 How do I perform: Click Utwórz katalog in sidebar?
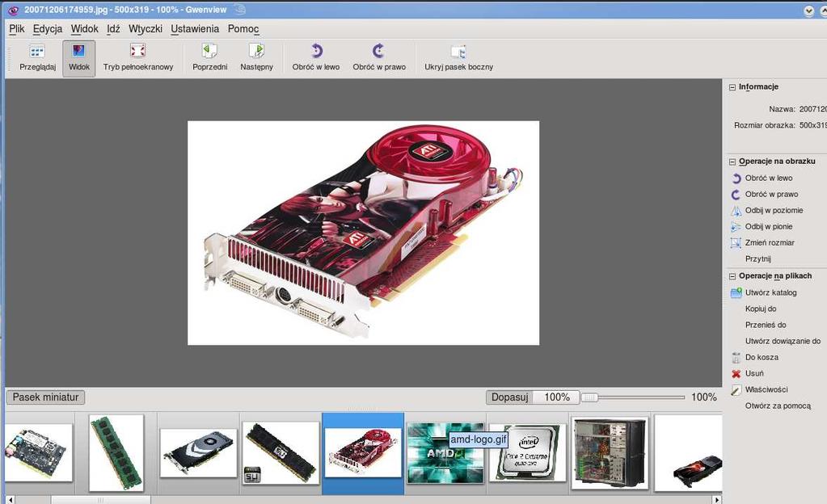[x=770, y=292]
